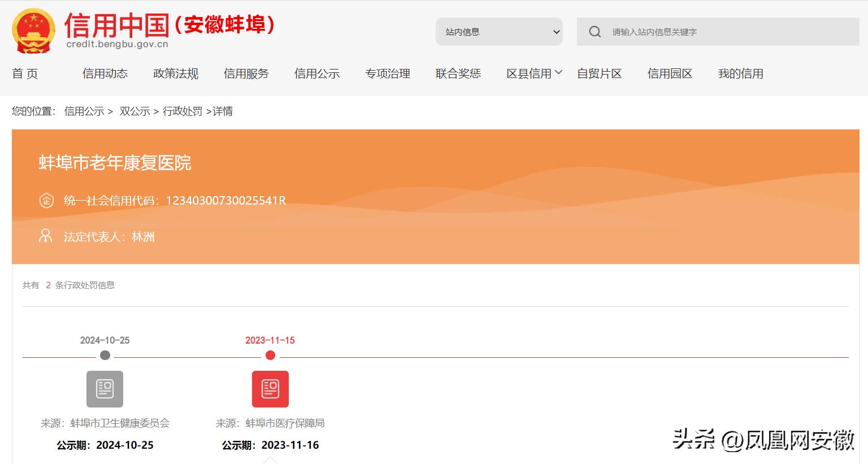
Task: Open the 政策法规 menu item
Action: pyautogui.click(x=176, y=73)
